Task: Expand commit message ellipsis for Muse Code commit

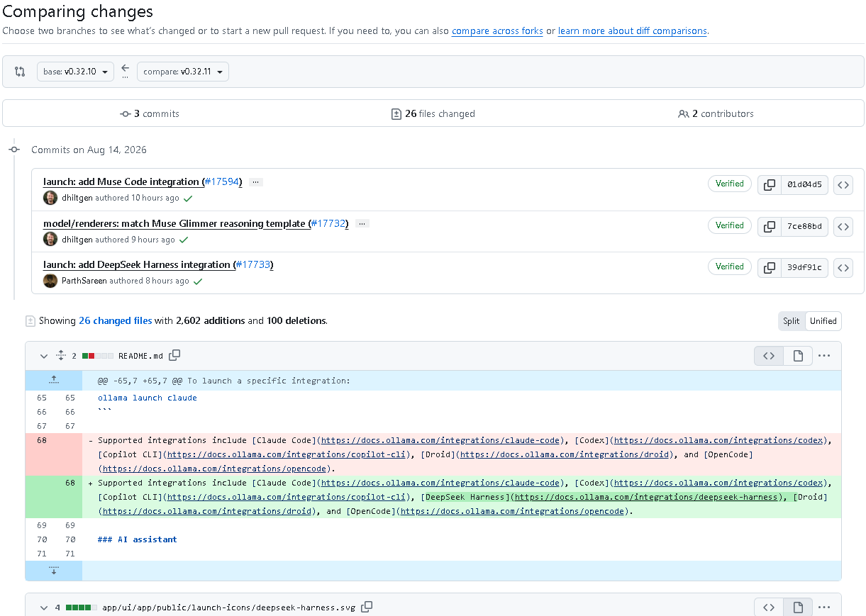Action: (255, 182)
